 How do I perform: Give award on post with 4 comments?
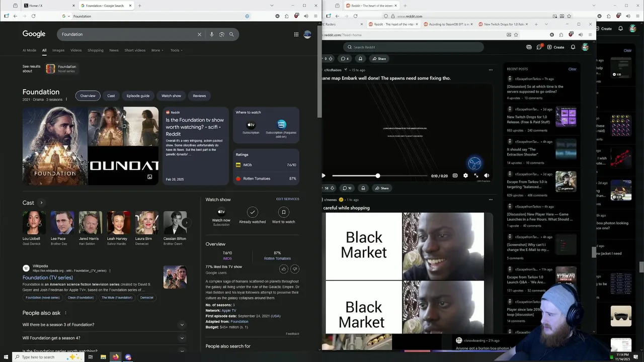[x=360, y=58]
